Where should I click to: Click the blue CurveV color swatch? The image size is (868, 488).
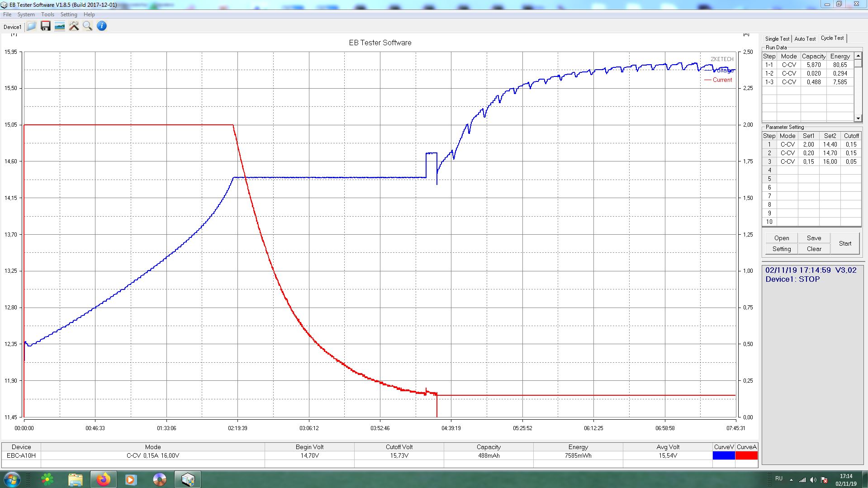tap(724, 455)
